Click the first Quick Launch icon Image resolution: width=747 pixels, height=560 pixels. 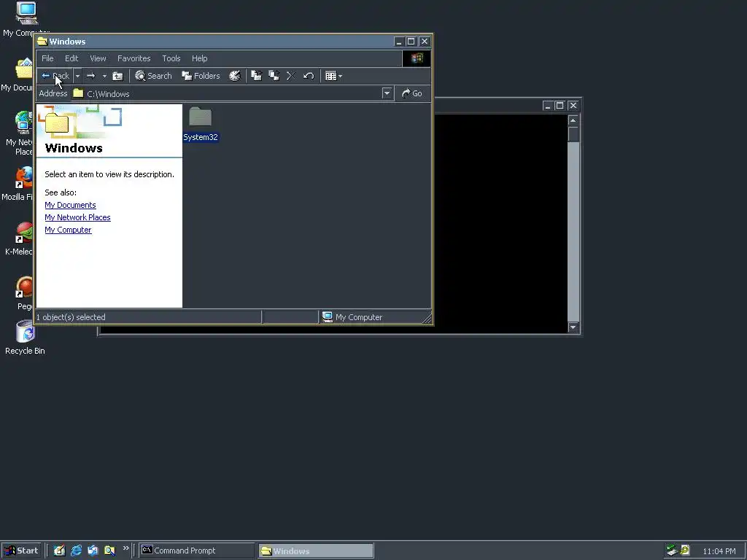[x=59, y=551]
